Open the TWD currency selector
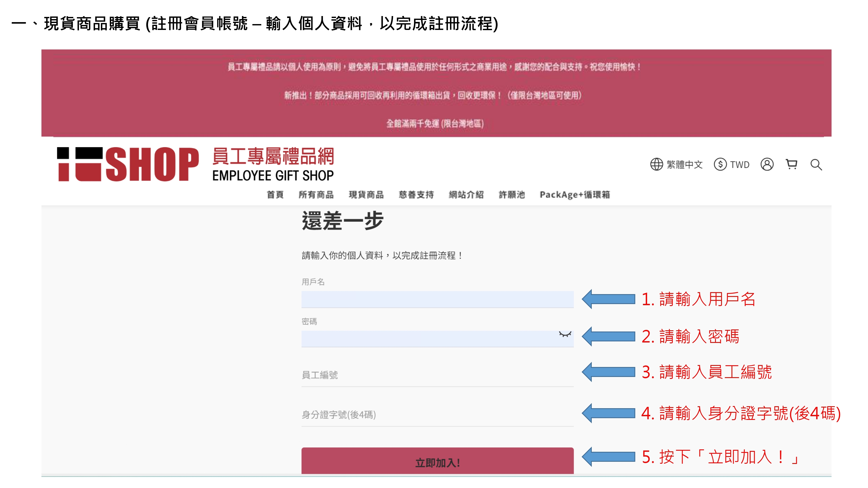Screen dimensions: 868x488 coord(732,164)
